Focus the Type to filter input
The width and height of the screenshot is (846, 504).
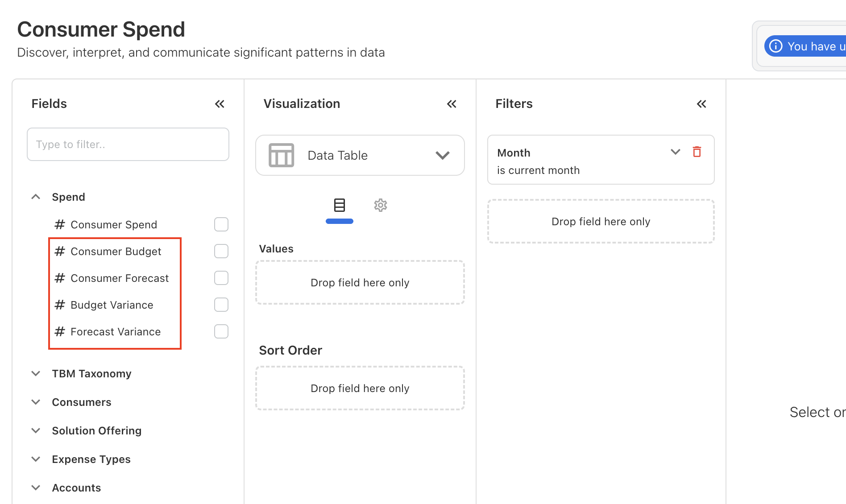tap(128, 145)
